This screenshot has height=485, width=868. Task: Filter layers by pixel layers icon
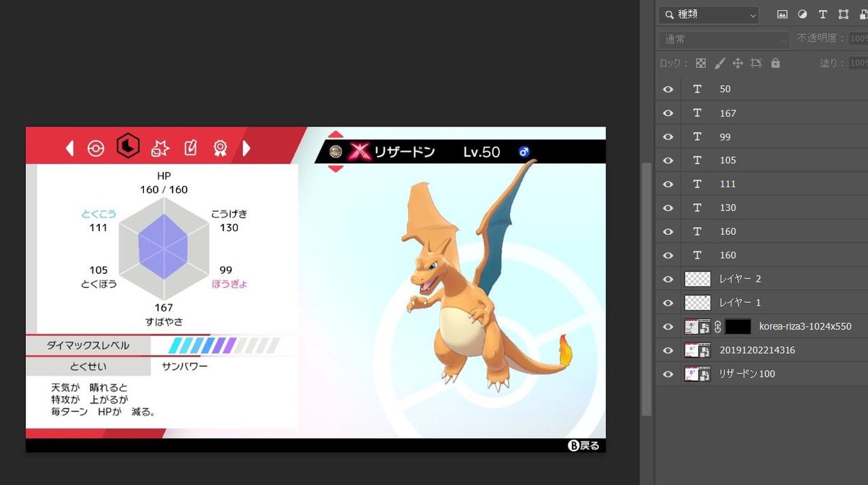pos(782,14)
